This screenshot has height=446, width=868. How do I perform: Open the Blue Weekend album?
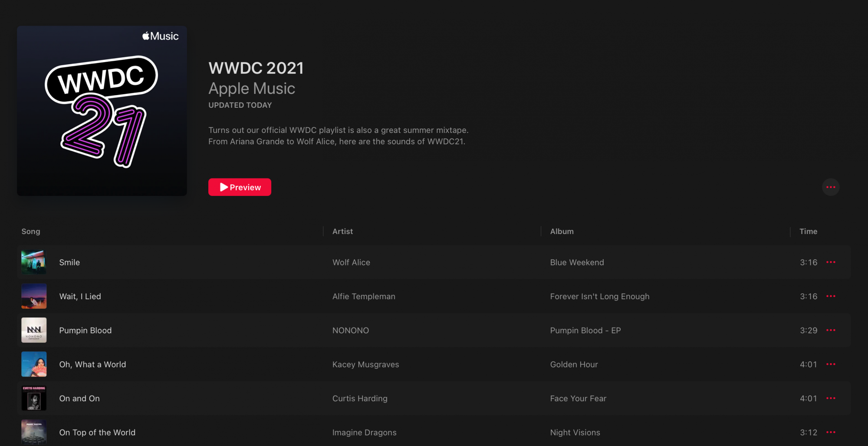[577, 262]
